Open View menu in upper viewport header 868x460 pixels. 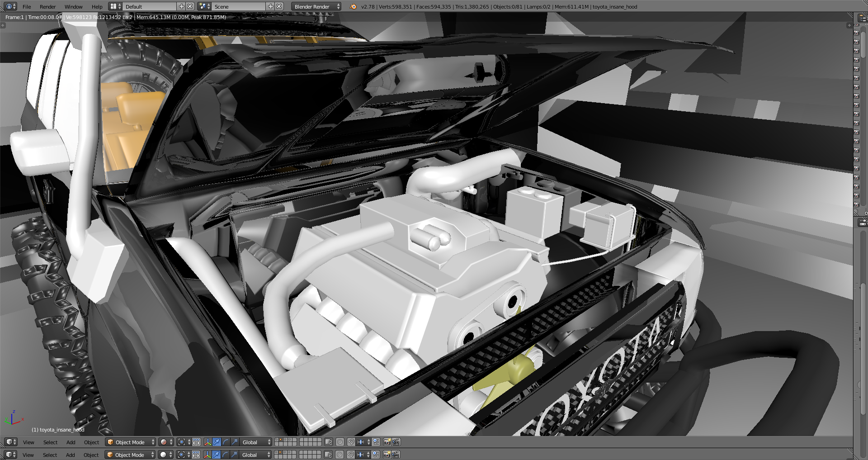(28, 442)
